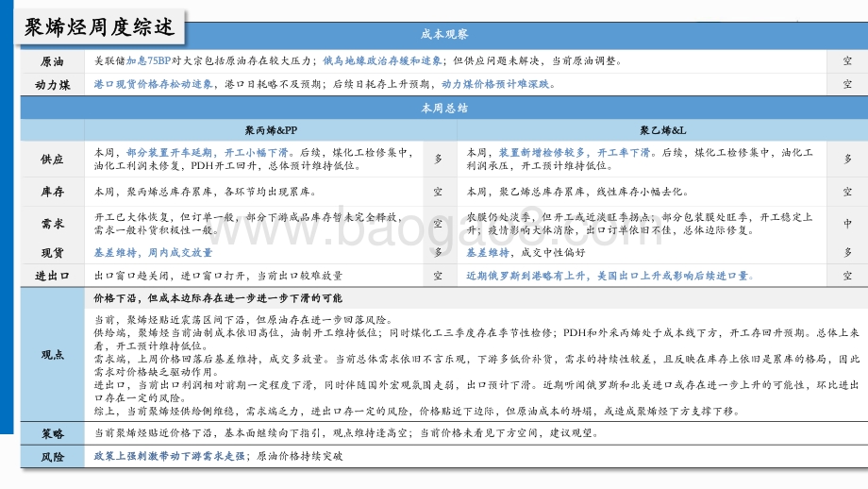Select the 本周总结 header bar
The image size is (868, 489).
point(444,108)
